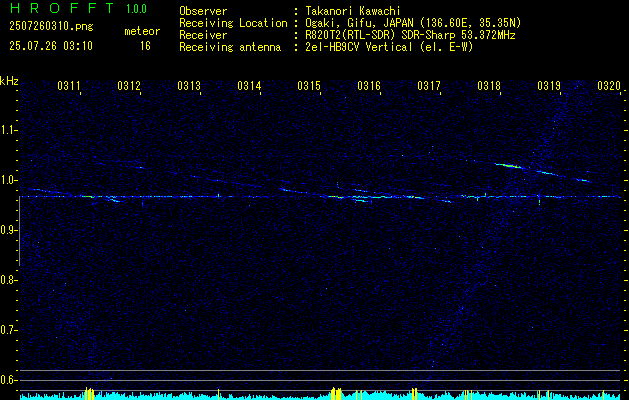Select the version number 1.0.0

pos(136,9)
